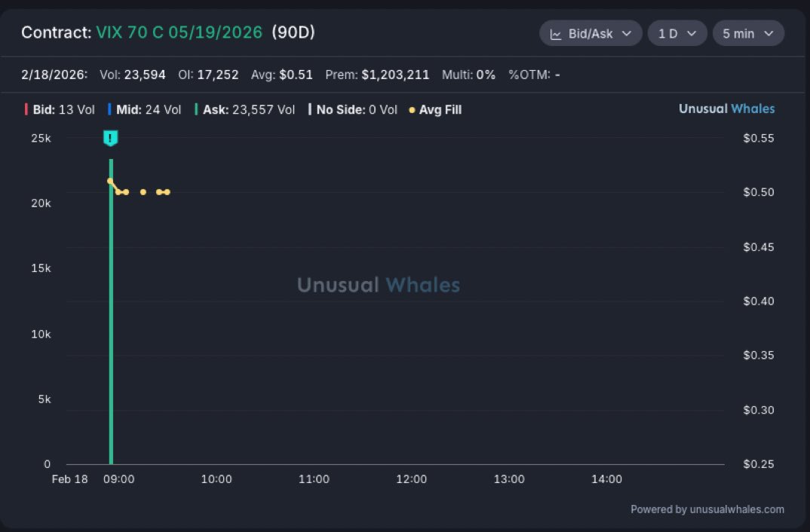Click the chevron on the Bid/Ask dropdown

tap(627, 34)
